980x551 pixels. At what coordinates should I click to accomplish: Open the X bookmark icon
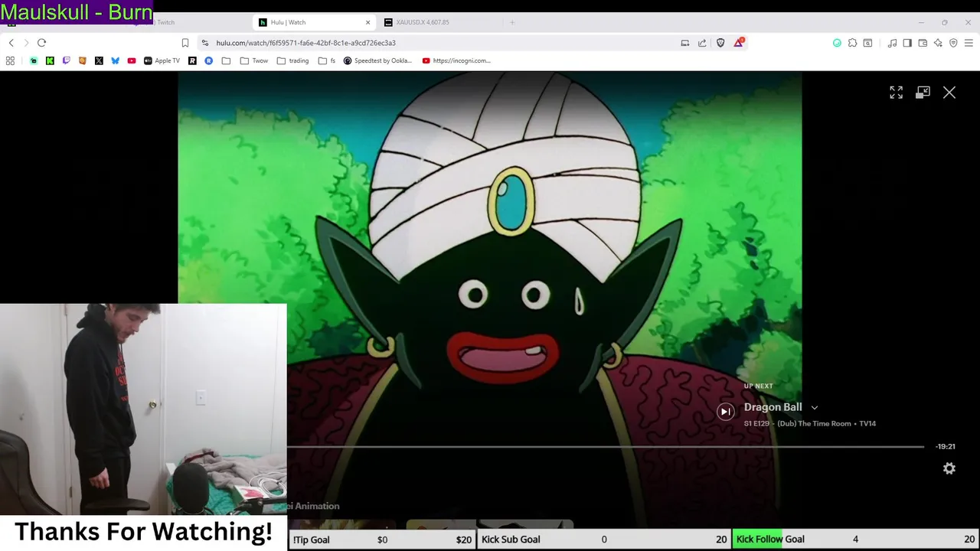[x=99, y=60]
